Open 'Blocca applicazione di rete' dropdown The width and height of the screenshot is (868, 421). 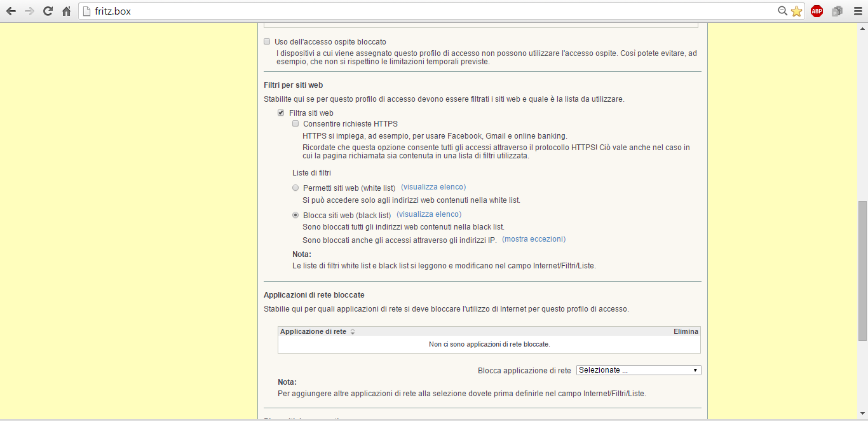coord(638,370)
